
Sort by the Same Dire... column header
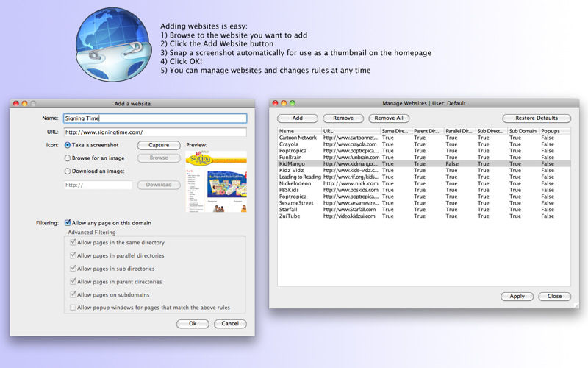[x=396, y=131]
